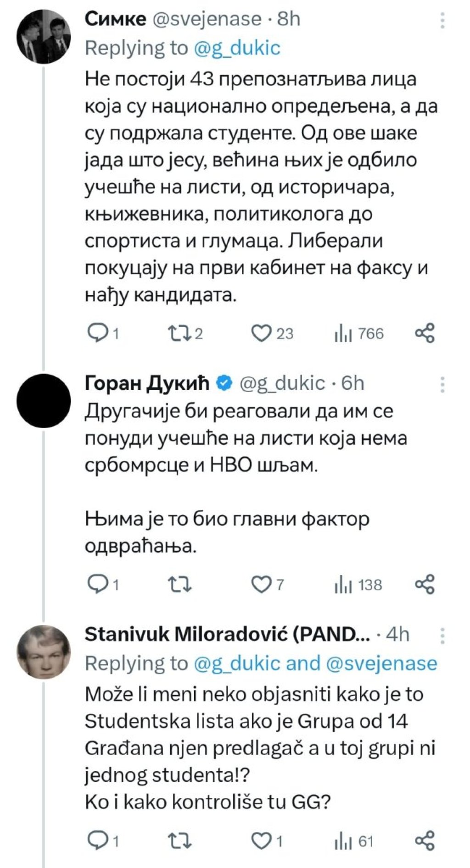This screenshot has width=470, height=868.
Task: Share Горан Дукић's tweet
Action: pos(425,585)
